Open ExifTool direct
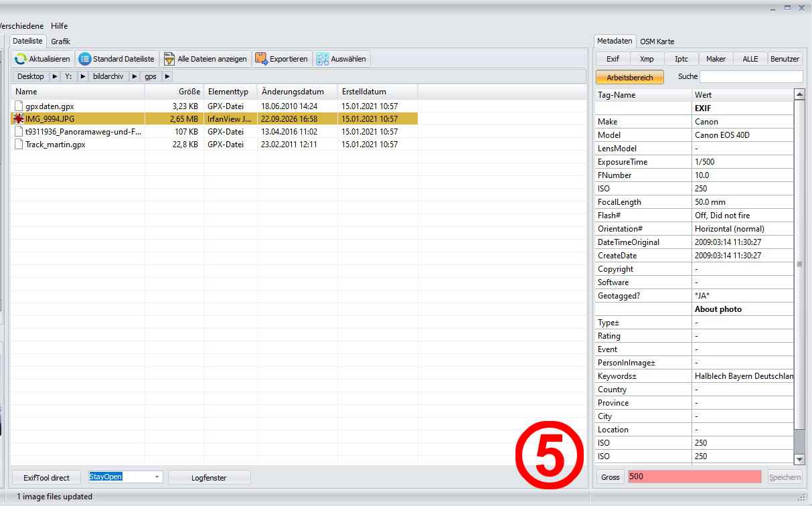Viewport: 812px width, 506px height. (47, 477)
